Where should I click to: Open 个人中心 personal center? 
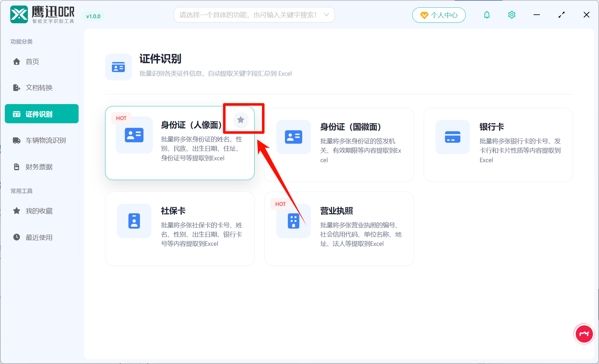click(x=439, y=15)
